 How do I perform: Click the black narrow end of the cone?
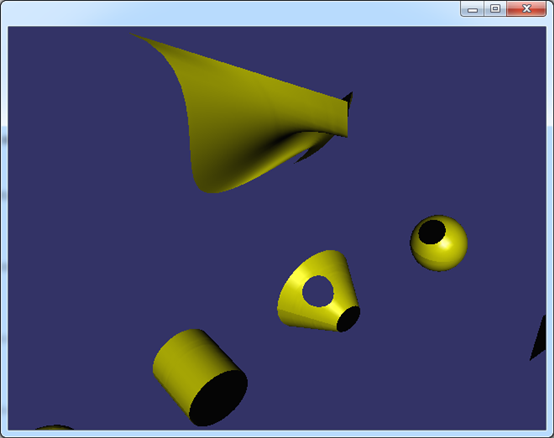pos(348,319)
